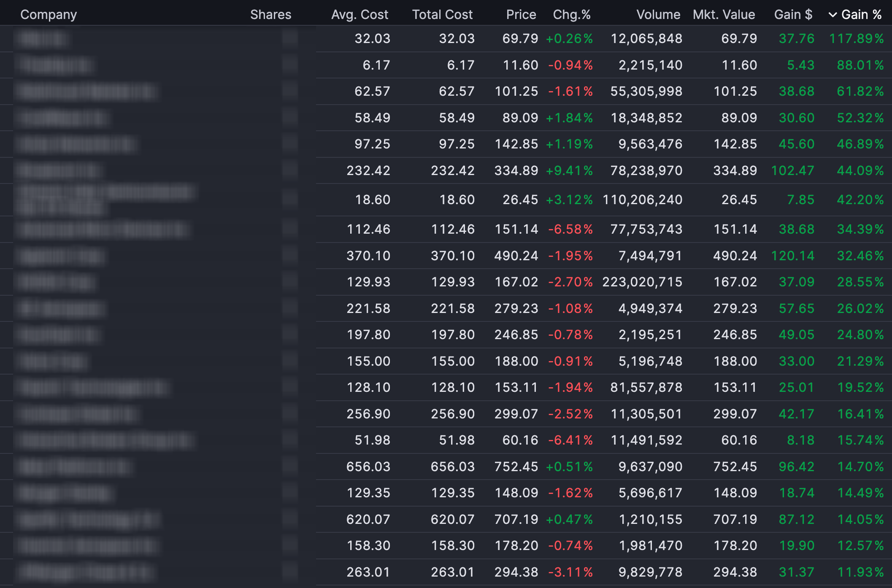Select the row with -6.58% change
892x588 pixels.
570,229
